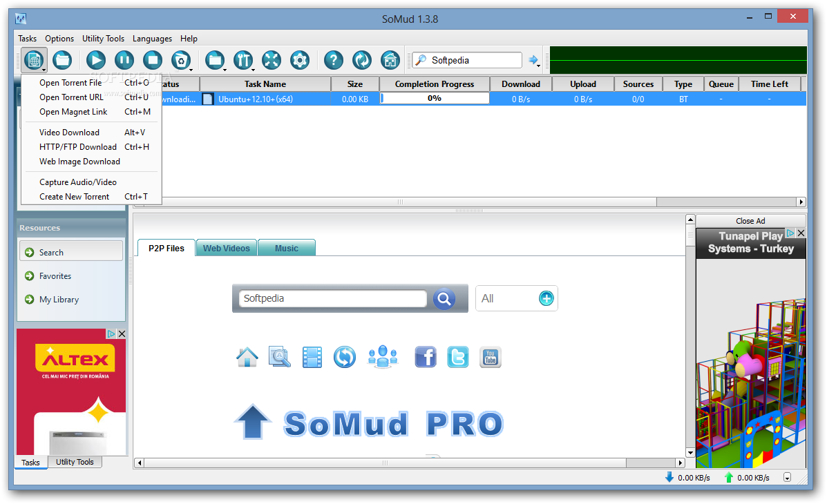Choose Video Download menu entry
827x504 pixels.
pos(91,133)
